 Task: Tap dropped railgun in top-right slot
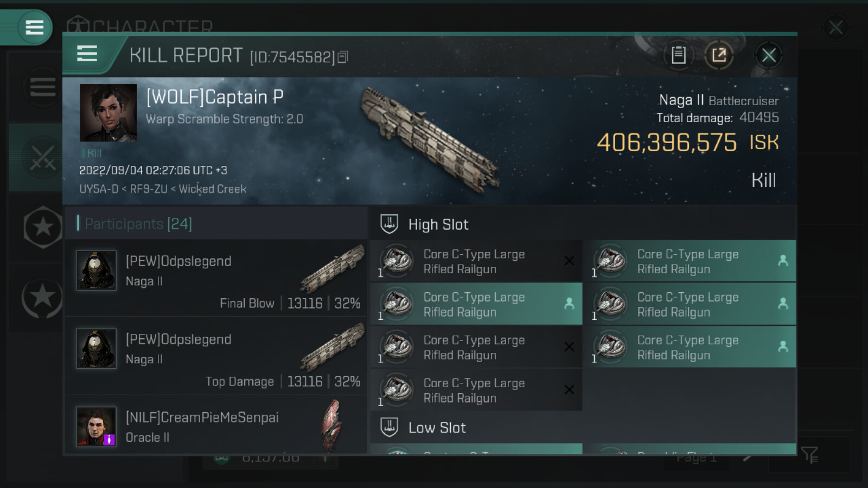(689, 261)
